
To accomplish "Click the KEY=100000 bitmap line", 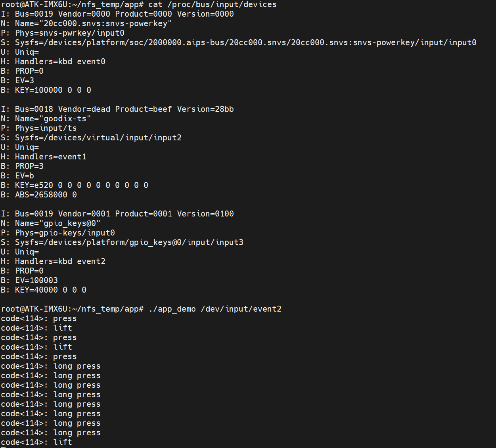I will pos(53,90).
